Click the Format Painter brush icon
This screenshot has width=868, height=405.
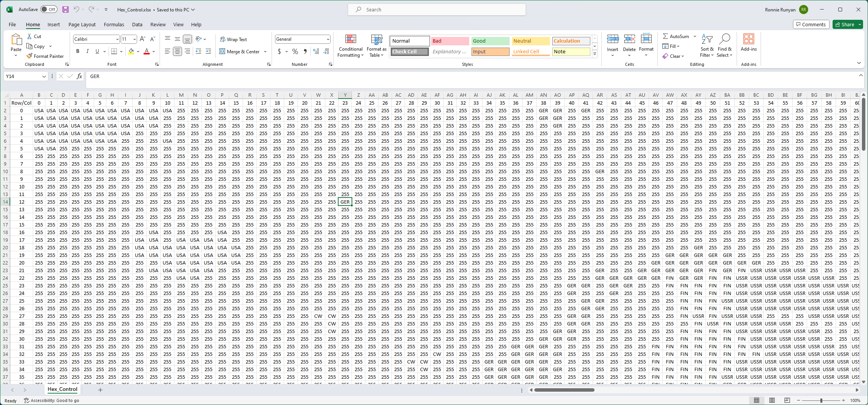pos(30,56)
